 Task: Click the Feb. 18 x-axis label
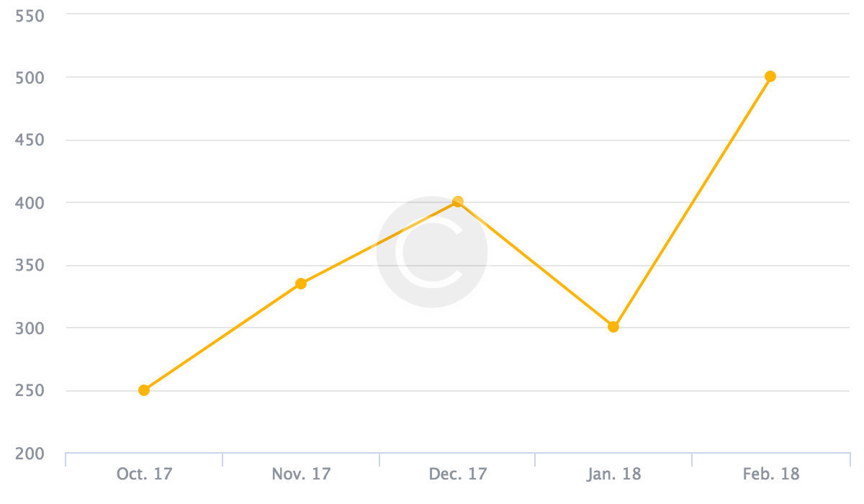[x=770, y=474]
